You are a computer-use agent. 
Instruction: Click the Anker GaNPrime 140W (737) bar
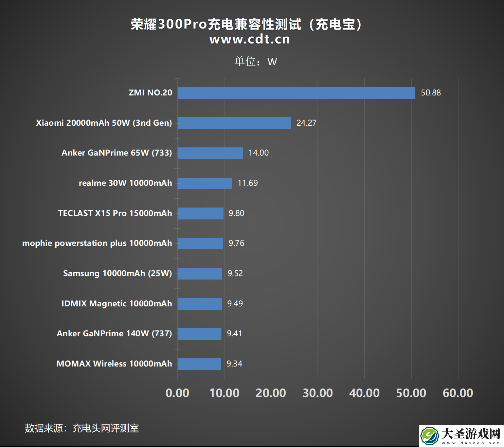tap(199, 334)
